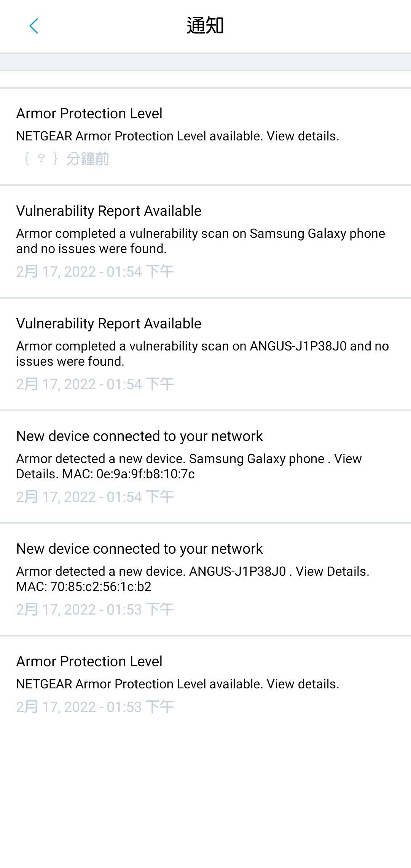Screen dimensions: 411x868
Task: Open Vulnerability Report title for ANGUS-J1P38J0 scan
Action: pyautogui.click(x=108, y=323)
